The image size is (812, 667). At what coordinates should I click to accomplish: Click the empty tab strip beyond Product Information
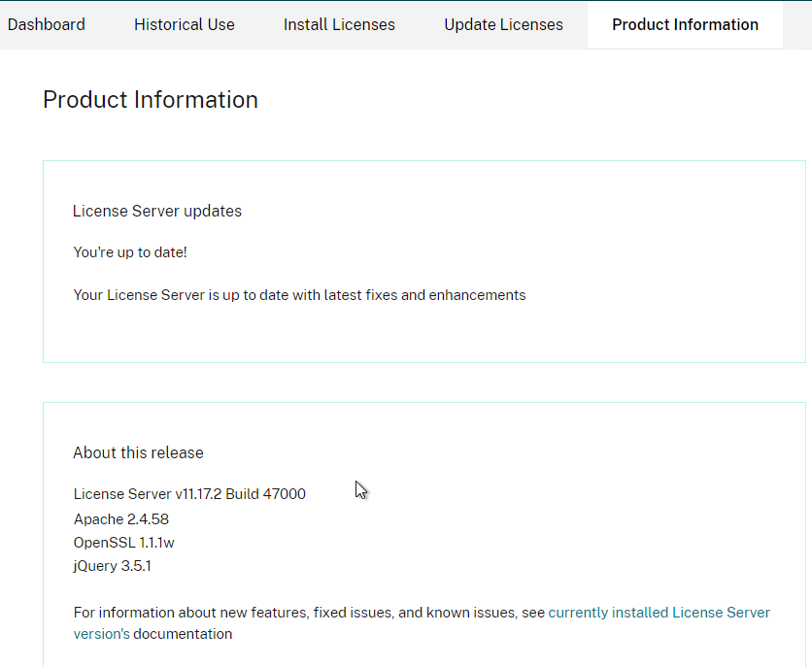(797, 25)
